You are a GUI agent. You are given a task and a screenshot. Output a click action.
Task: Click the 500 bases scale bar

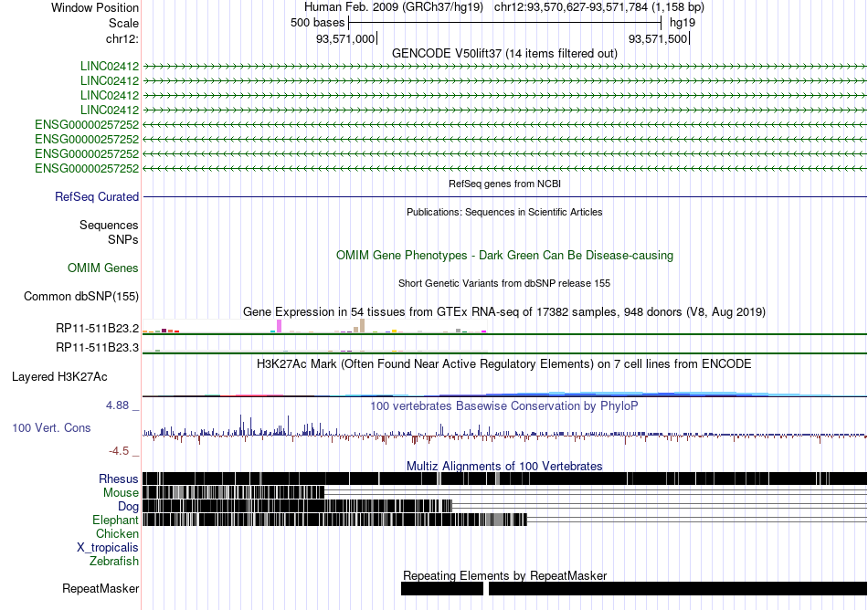coord(505,23)
